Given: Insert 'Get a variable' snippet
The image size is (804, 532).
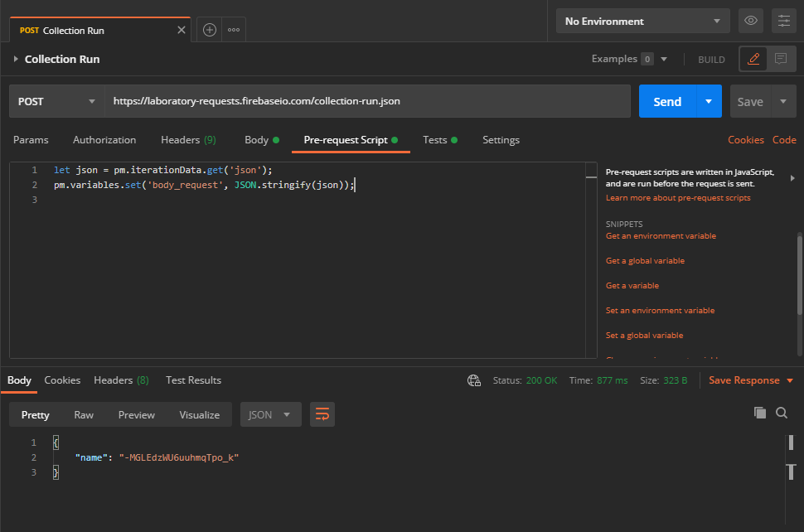Looking at the screenshot, I should [x=632, y=286].
